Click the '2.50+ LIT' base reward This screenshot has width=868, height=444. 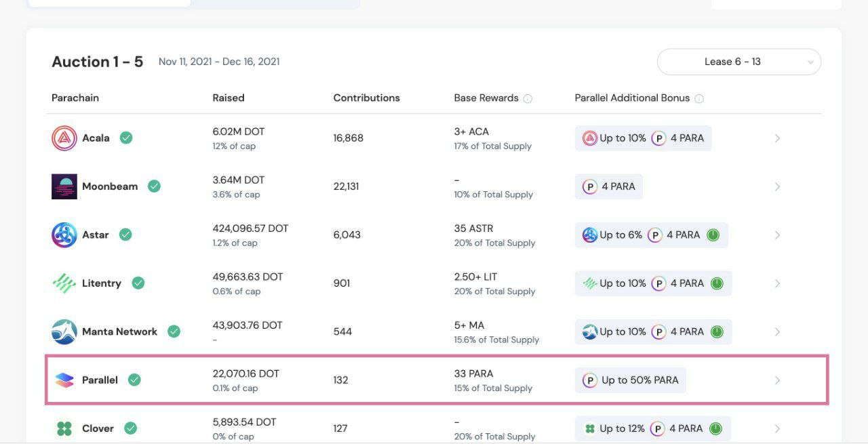(475, 277)
